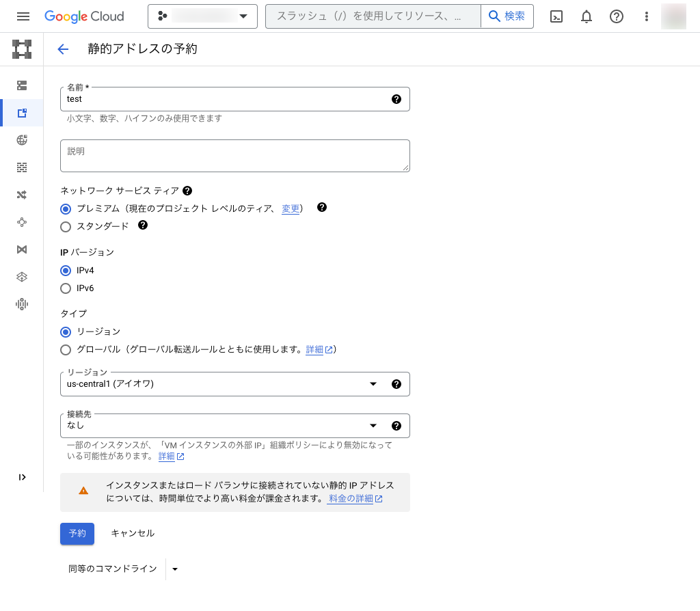Open the Bring your own IP globe icon

tap(21, 140)
